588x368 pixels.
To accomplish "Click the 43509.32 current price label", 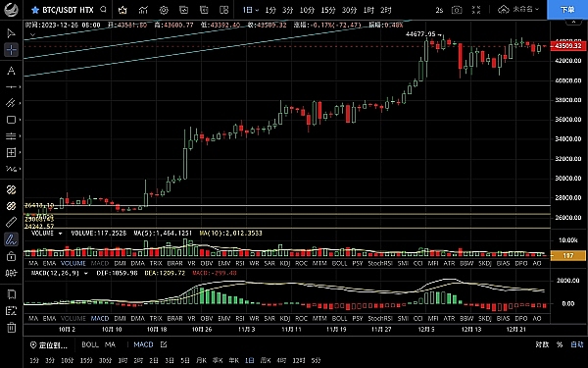I will pos(568,46).
